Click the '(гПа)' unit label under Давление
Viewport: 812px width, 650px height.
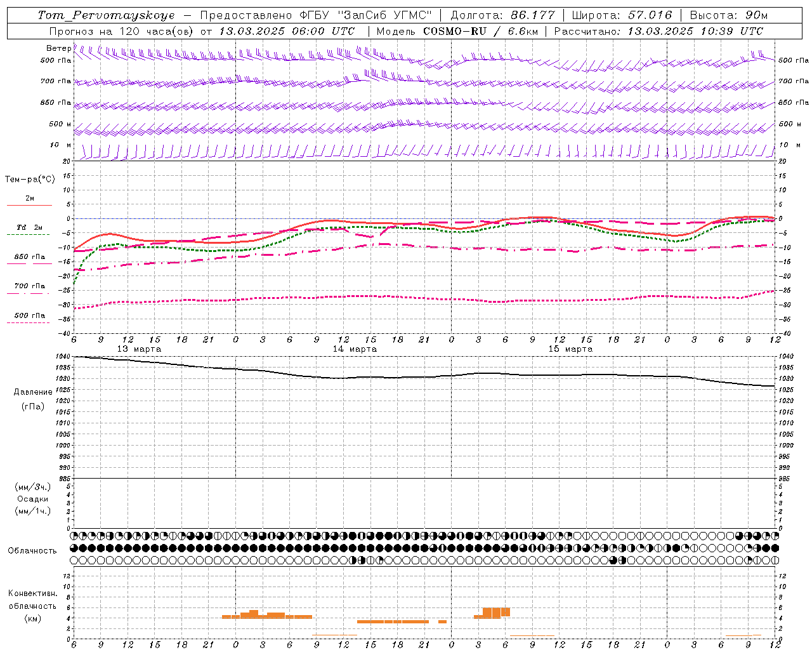pyautogui.click(x=33, y=406)
